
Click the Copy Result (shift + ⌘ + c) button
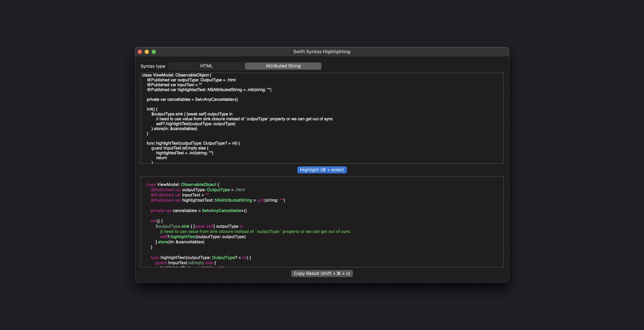(x=322, y=273)
